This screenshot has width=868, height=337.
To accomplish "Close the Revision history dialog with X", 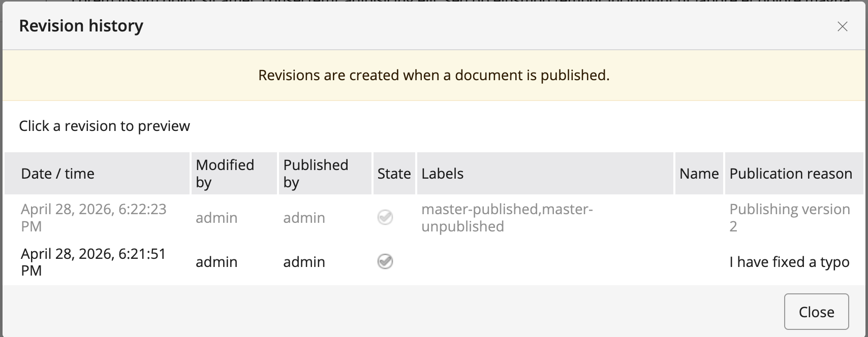I will click(x=842, y=26).
